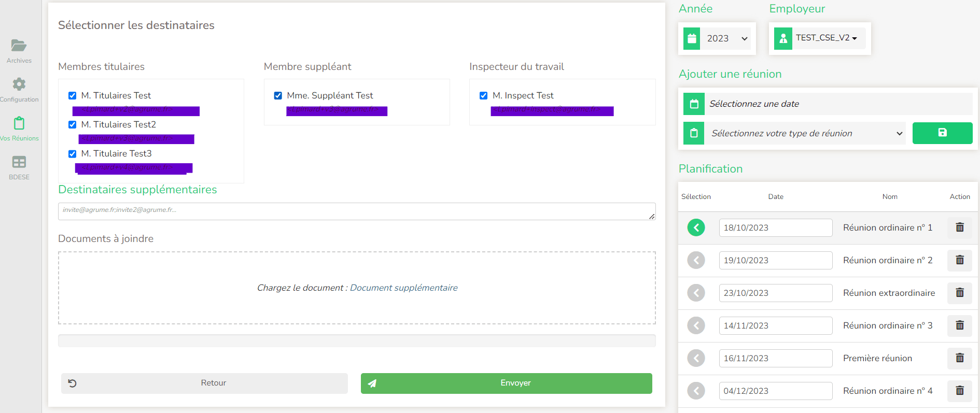Click the green save meeting button

click(942, 133)
